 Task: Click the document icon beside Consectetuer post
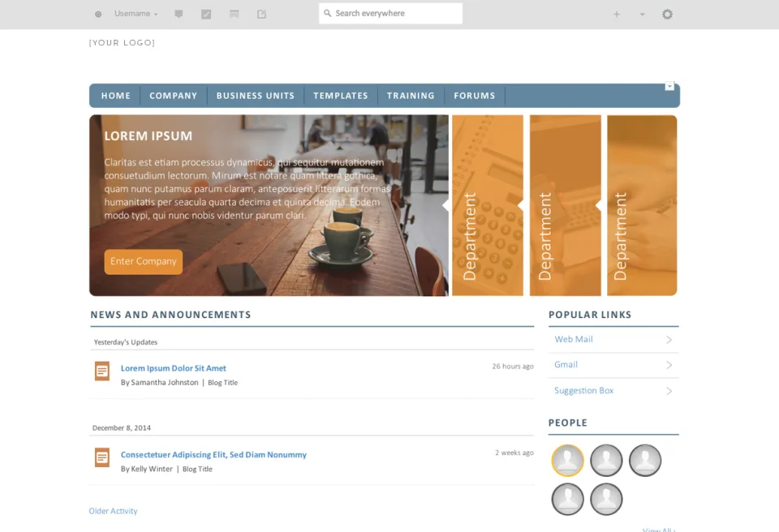tap(102, 457)
